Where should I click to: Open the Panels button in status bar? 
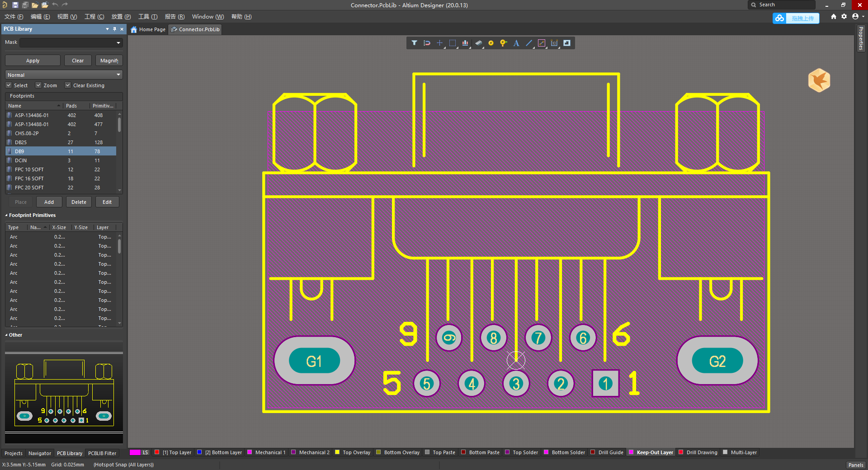click(x=855, y=465)
